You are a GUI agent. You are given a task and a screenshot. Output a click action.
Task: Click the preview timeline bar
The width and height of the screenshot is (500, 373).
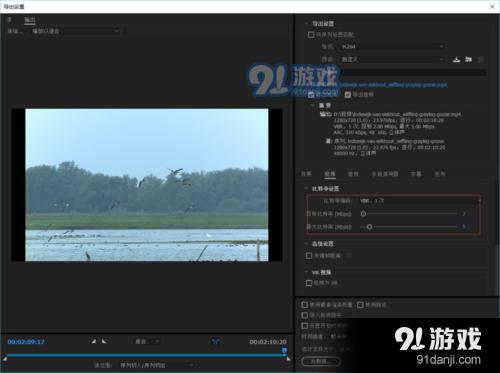tap(146, 355)
